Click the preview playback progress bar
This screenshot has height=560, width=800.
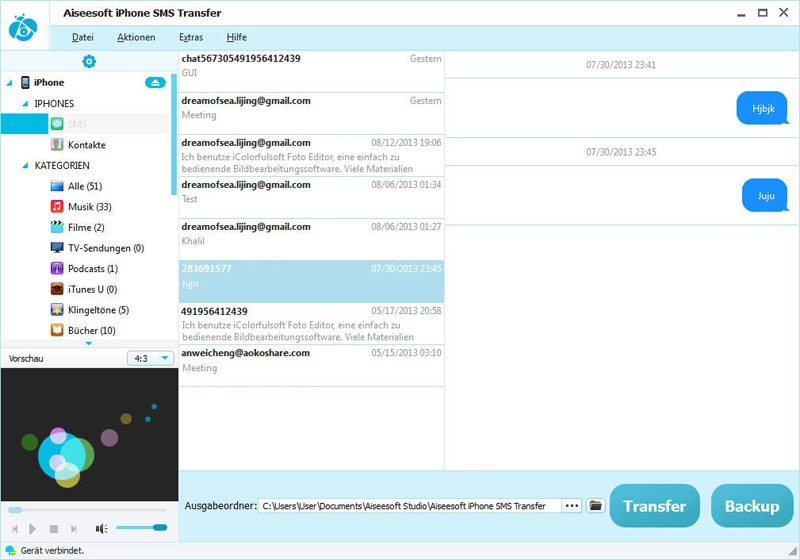point(87,510)
